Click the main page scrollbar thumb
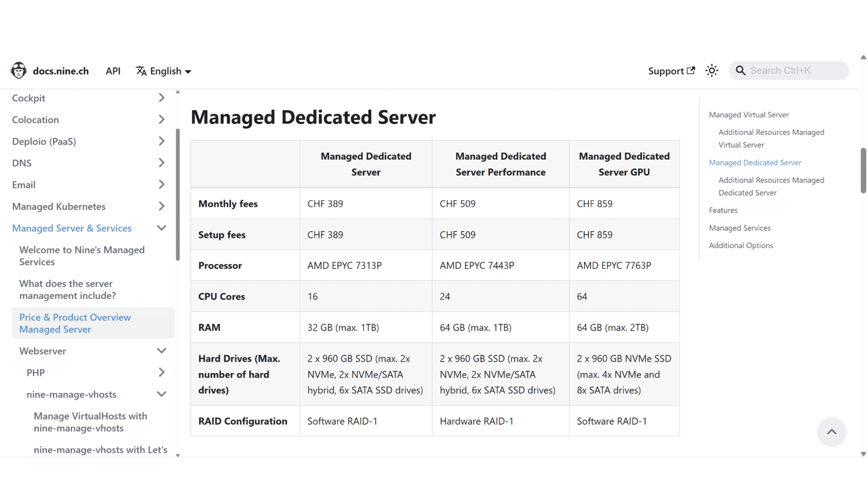 point(863,170)
